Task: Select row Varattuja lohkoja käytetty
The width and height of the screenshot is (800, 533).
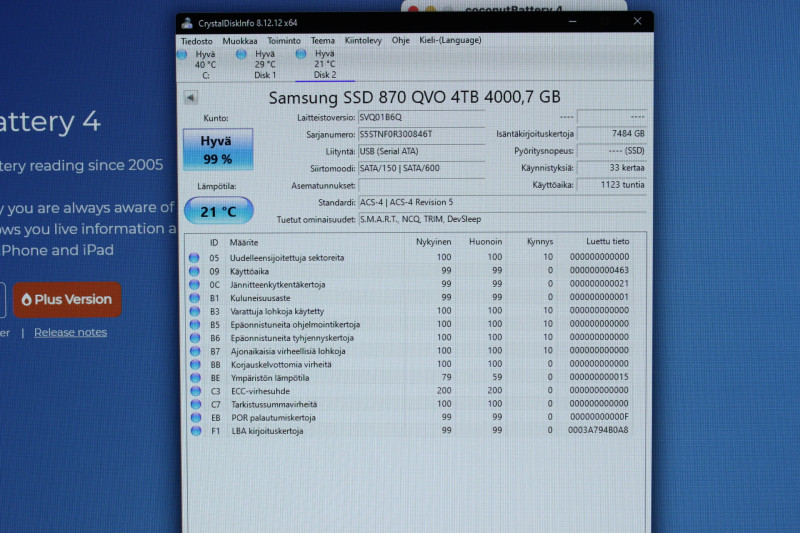Action: [410, 311]
